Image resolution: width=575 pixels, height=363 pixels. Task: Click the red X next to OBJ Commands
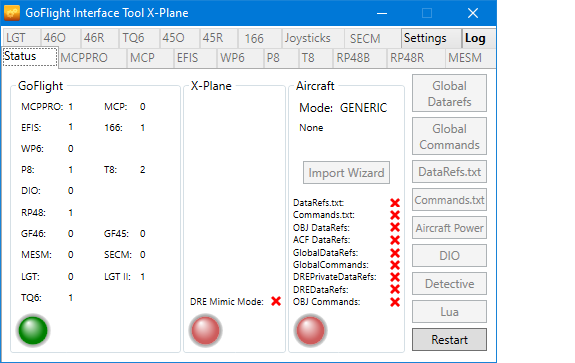(x=395, y=302)
